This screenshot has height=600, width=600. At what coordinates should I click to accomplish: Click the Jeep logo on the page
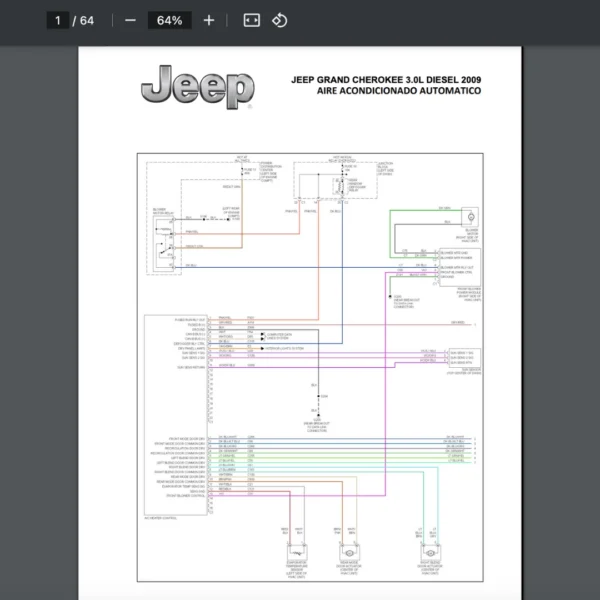(x=197, y=87)
